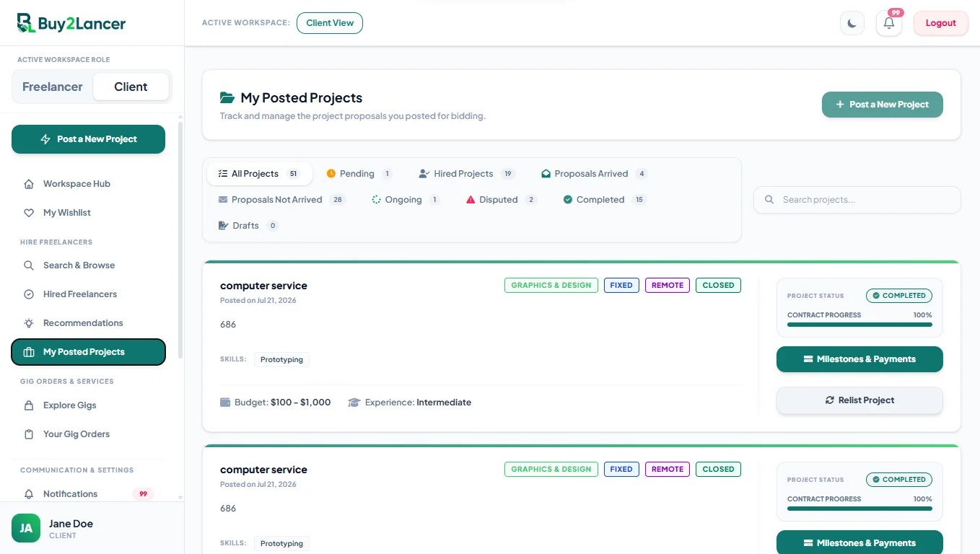Select the Client workspace role

[131, 87]
